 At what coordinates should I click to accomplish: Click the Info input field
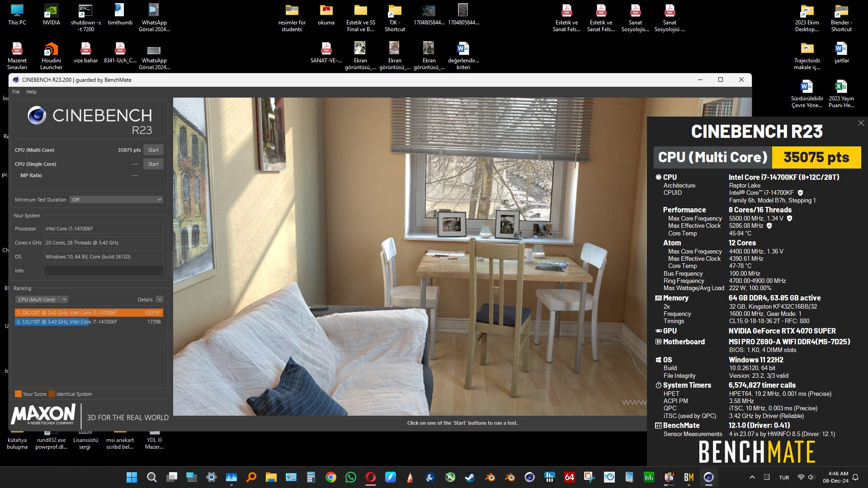pyautogui.click(x=104, y=271)
